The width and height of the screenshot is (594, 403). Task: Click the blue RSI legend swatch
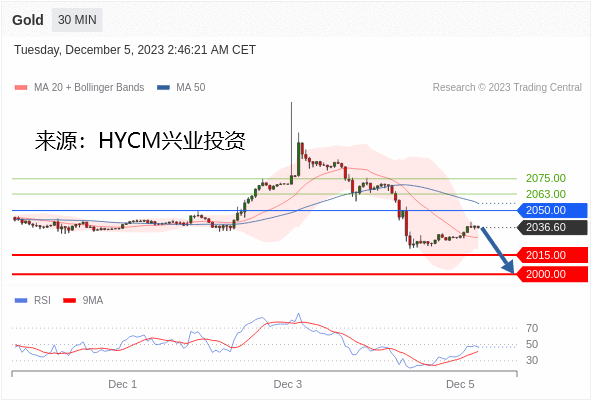click(21, 300)
